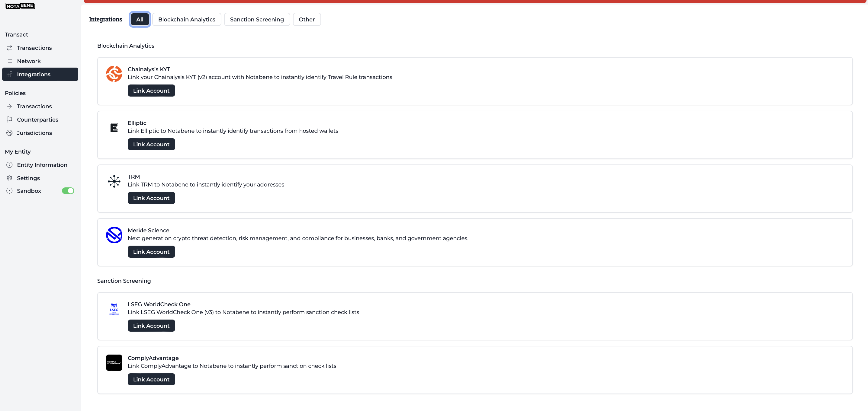Click the ComplyAdvantage title
This screenshot has width=868, height=411.
153,358
